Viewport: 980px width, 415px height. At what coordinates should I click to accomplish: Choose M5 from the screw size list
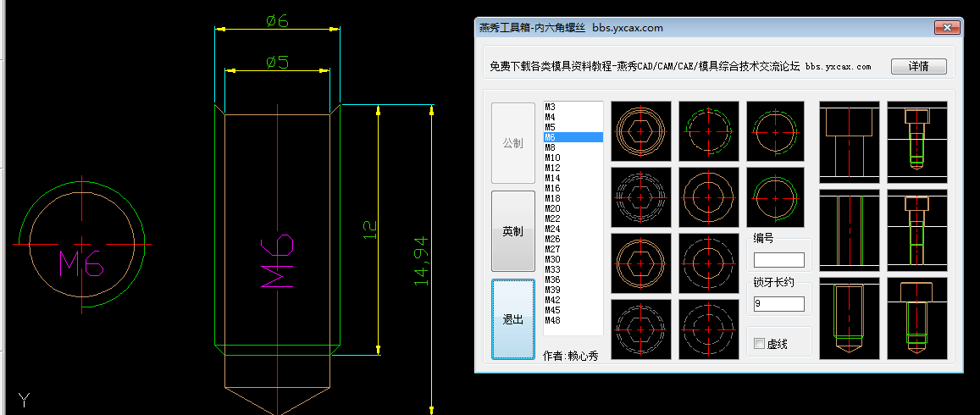click(x=573, y=127)
